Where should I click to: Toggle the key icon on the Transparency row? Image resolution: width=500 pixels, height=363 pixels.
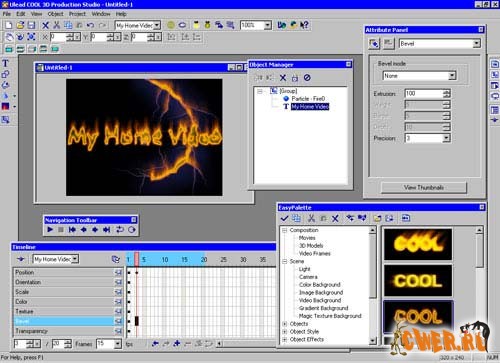coord(118,331)
